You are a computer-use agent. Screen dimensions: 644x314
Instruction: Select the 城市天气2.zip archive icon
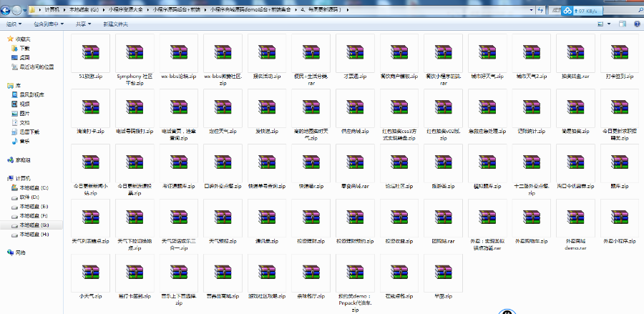(532, 52)
